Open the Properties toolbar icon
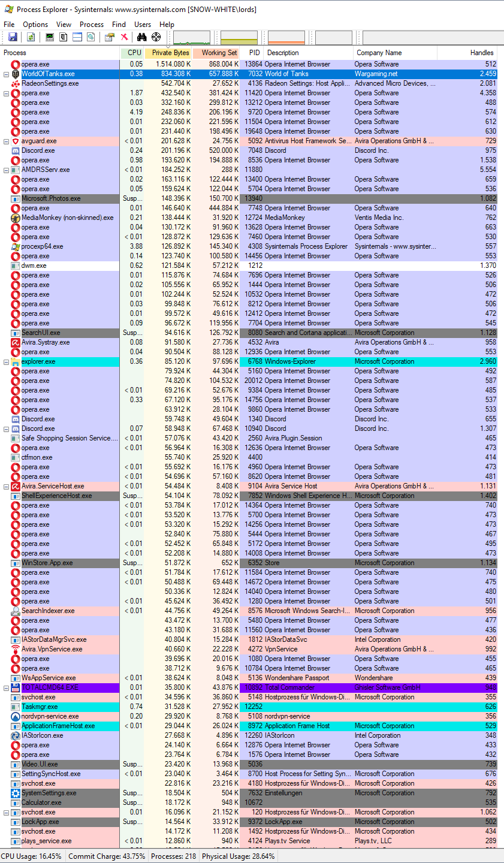 [110, 37]
